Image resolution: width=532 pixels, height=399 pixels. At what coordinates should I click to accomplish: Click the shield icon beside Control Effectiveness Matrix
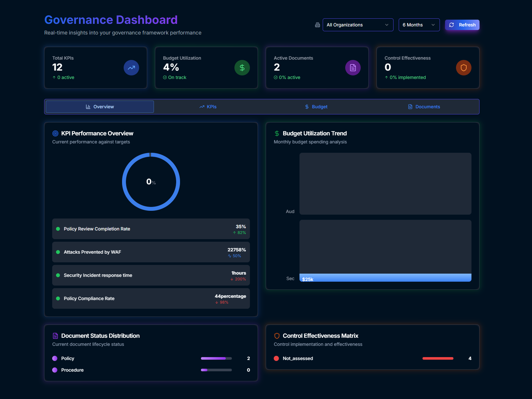pyautogui.click(x=277, y=336)
